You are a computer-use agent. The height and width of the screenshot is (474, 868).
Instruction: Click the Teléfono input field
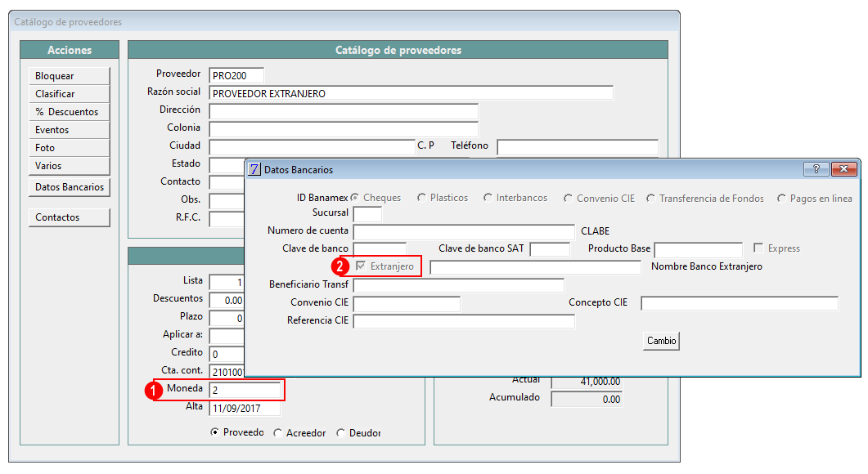coord(578,147)
